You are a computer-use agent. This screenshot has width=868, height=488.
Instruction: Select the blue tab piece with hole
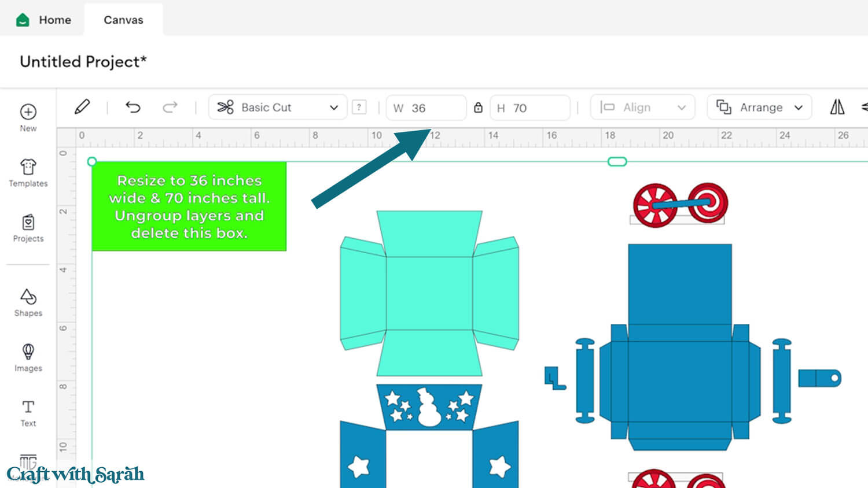tap(820, 378)
